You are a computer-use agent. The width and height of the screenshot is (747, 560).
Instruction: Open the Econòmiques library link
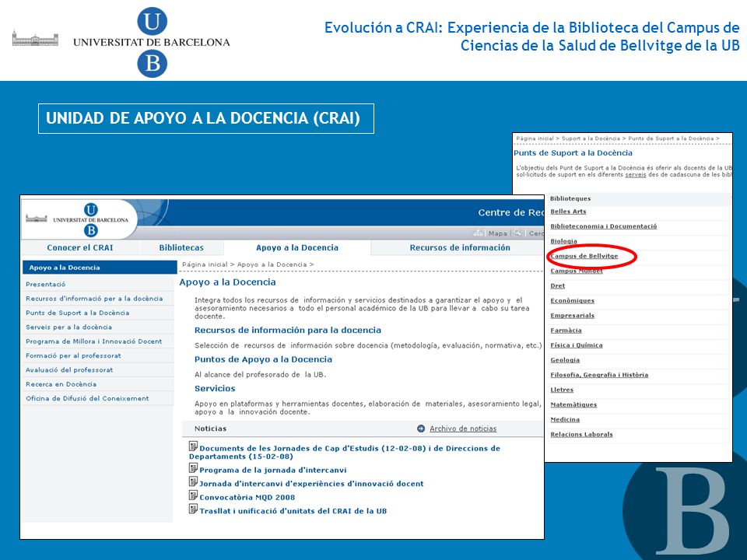(572, 300)
